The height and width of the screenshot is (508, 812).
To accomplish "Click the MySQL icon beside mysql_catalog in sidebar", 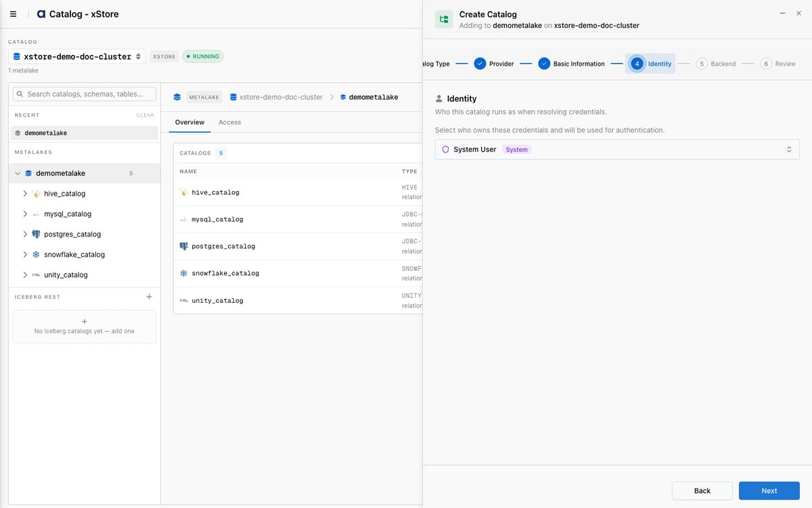I will [x=36, y=214].
